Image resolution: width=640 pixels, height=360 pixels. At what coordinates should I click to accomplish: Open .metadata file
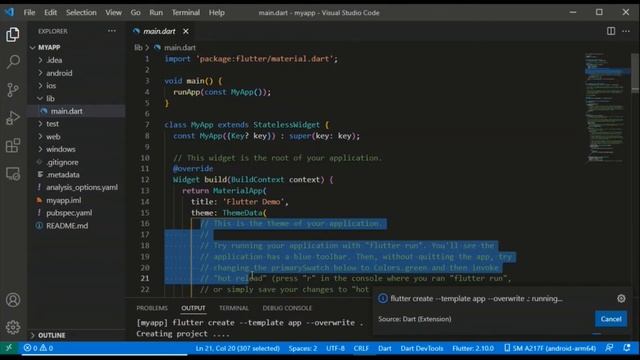[62, 175]
